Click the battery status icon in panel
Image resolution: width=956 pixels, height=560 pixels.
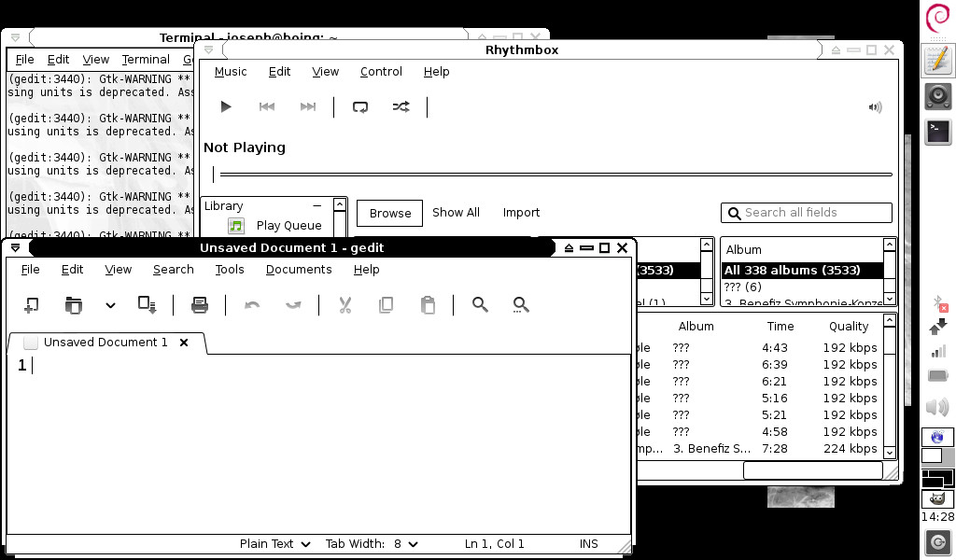[937, 375]
